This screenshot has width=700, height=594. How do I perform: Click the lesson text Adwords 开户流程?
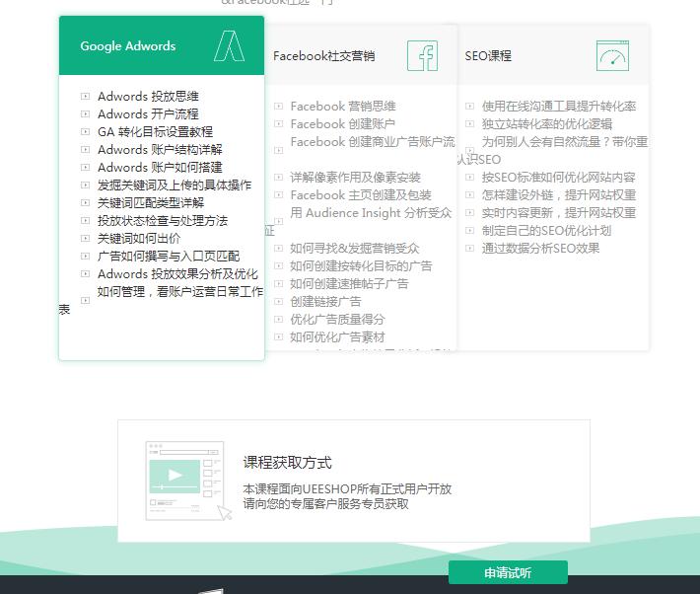pyautogui.click(x=148, y=114)
